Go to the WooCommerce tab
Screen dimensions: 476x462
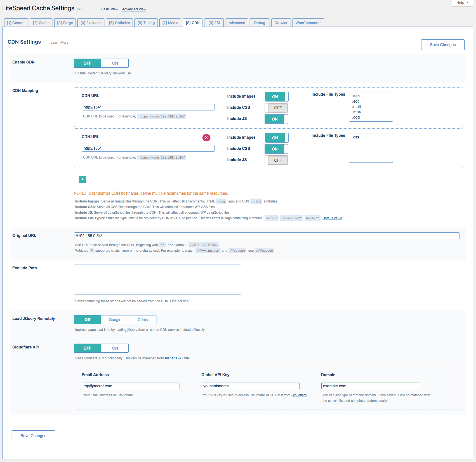pos(308,23)
